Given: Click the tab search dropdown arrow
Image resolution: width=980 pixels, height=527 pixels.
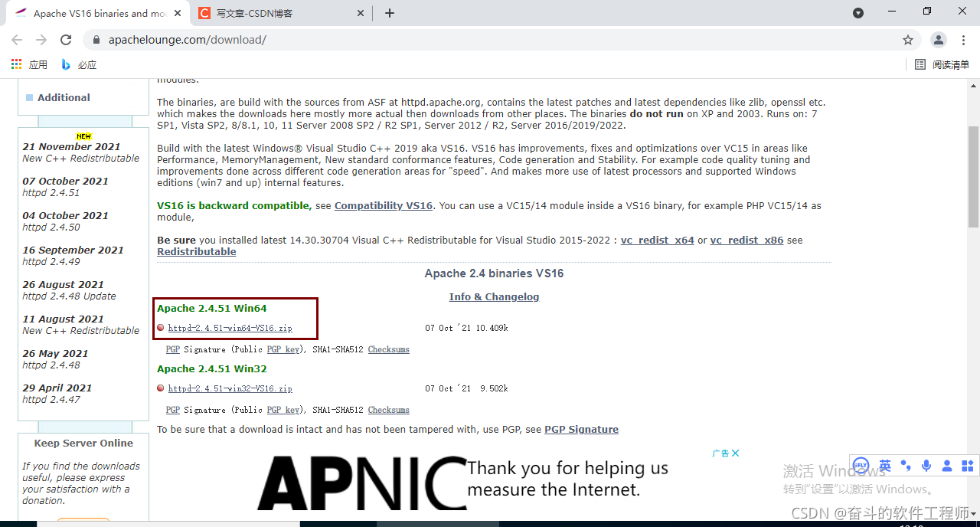Looking at the screenshot, I should (858, 13).
